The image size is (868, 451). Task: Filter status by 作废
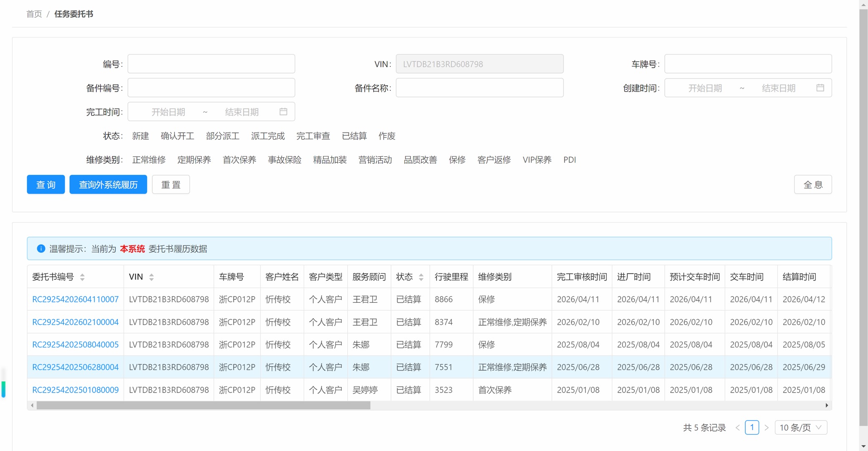click(x=387, y=136)
